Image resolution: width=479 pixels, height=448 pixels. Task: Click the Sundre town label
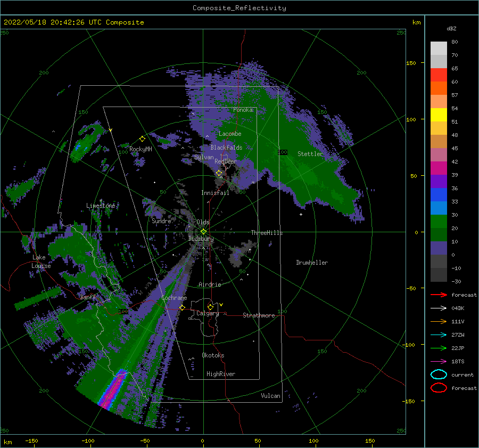point(161,221)
